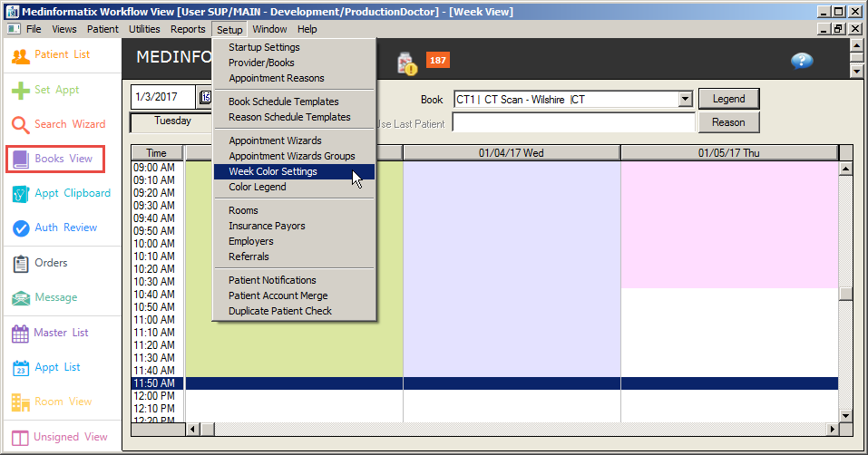Choose Week Color Settings from Setup menu
The image size is (868, 455).
[272, 171]
